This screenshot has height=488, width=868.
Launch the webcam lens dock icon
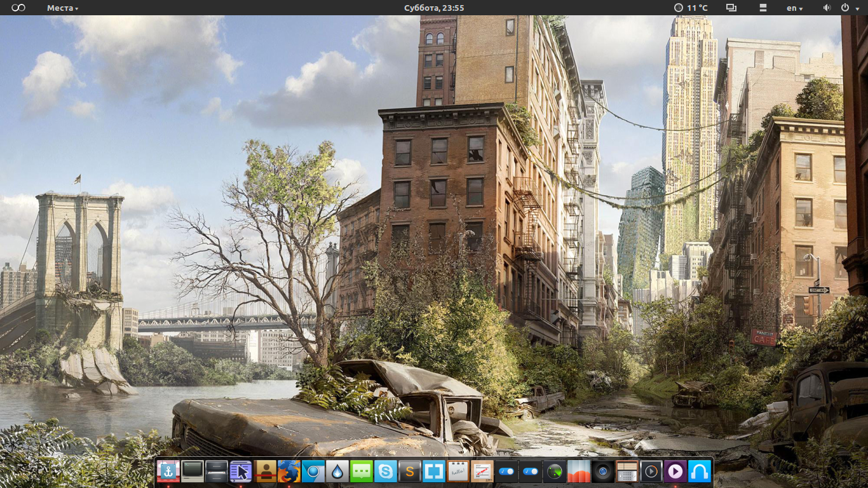[x=603, y=471]
